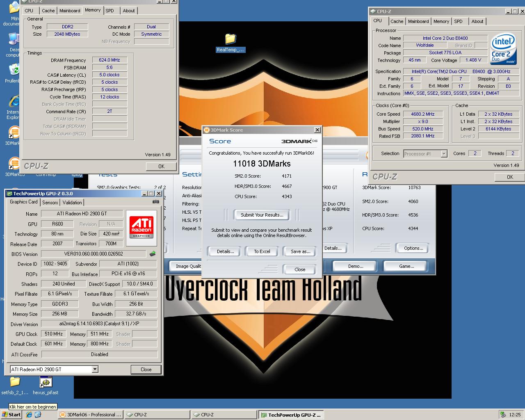Switch to the GPU-Z Validation tab
This screenshot has width=525, height=420.
tap(72, 203)
